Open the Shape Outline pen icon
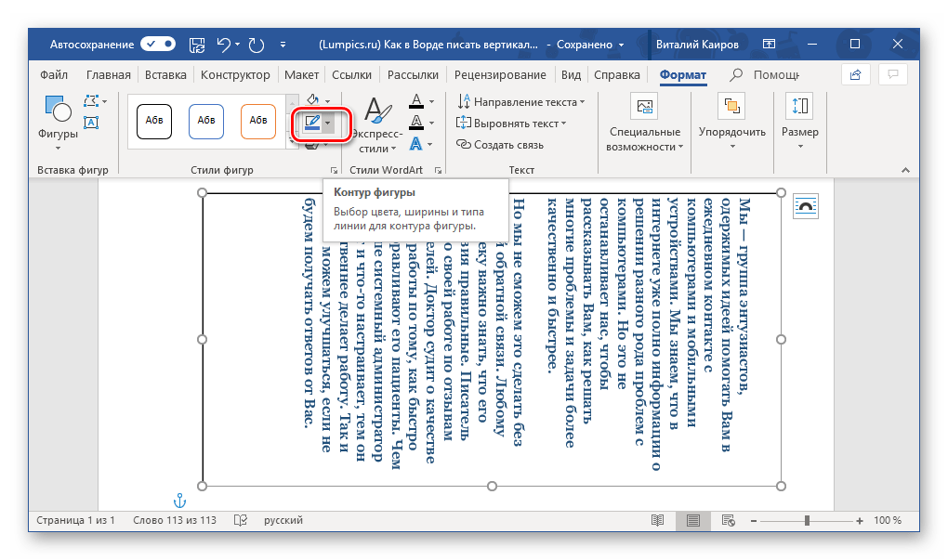Screen dimensions: 948x560 [311, 123]
